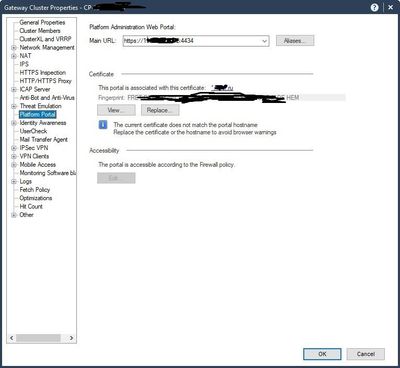The width and height of the screenshot is (400, 368).
Task: Select UserCheck in the tree
Action: coord(33,131)
